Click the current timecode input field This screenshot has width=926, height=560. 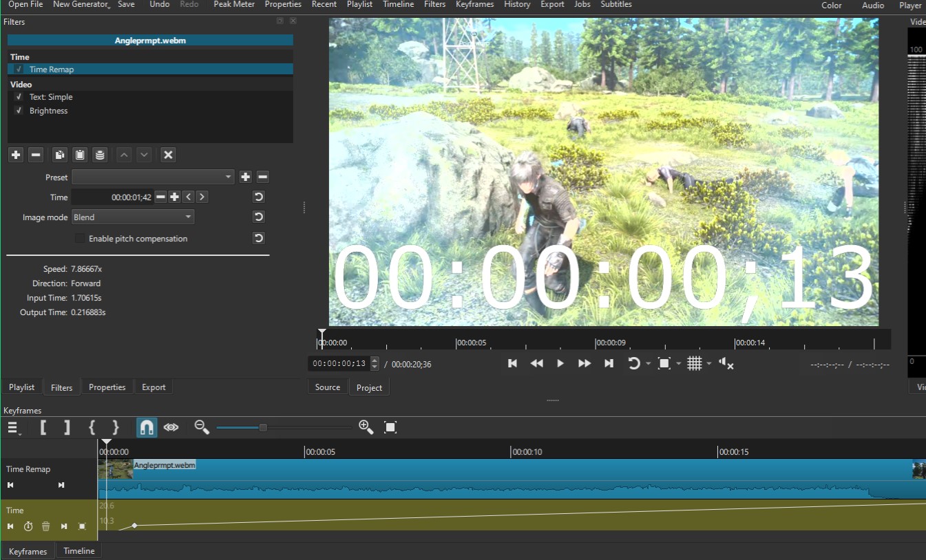(339, 364)
